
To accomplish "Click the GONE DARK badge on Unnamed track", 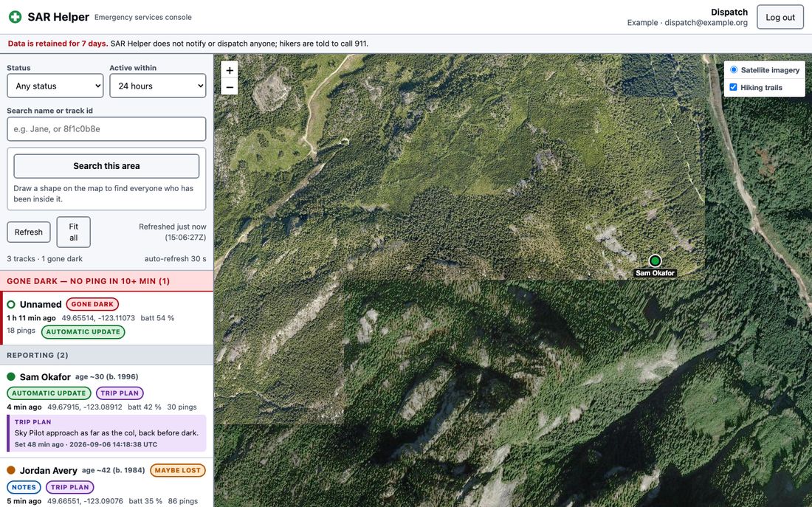I will pos(92,305).
